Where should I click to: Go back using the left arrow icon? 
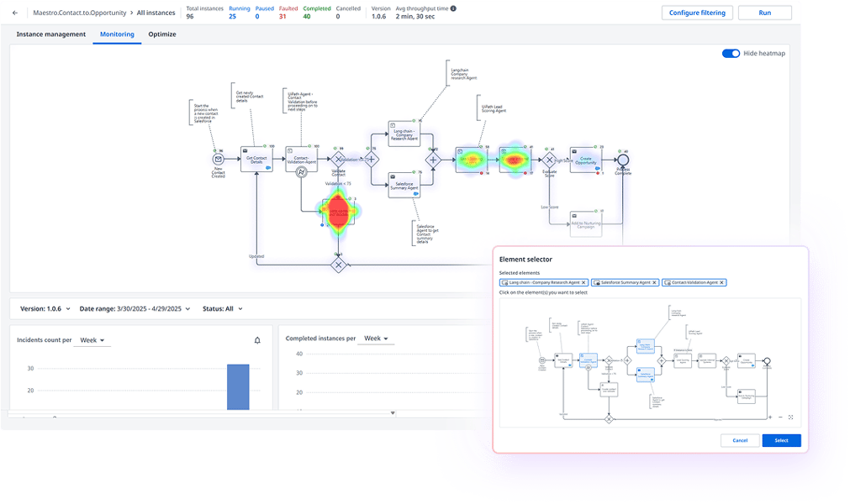pos(14,13)
